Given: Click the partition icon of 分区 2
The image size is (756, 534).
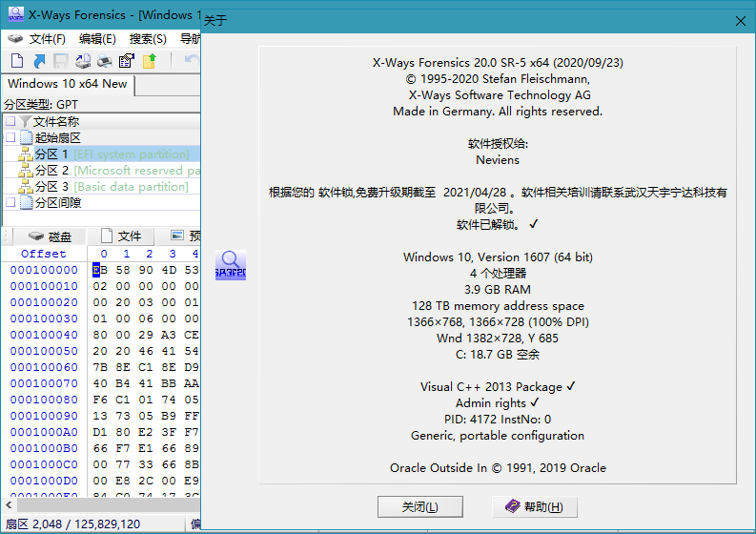Looking at the screenshot, I should [x=26, y=171].
